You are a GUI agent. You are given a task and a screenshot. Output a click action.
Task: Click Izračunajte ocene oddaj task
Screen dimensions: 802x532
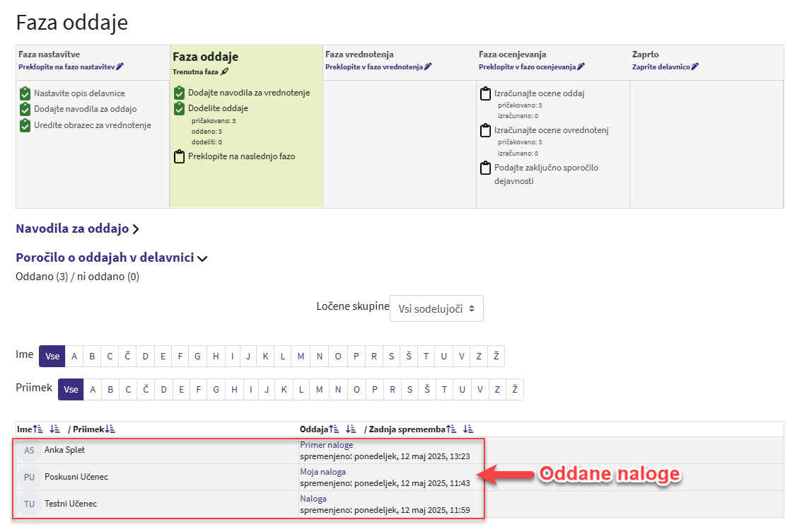pyautogui.click(x=539, y=93)
